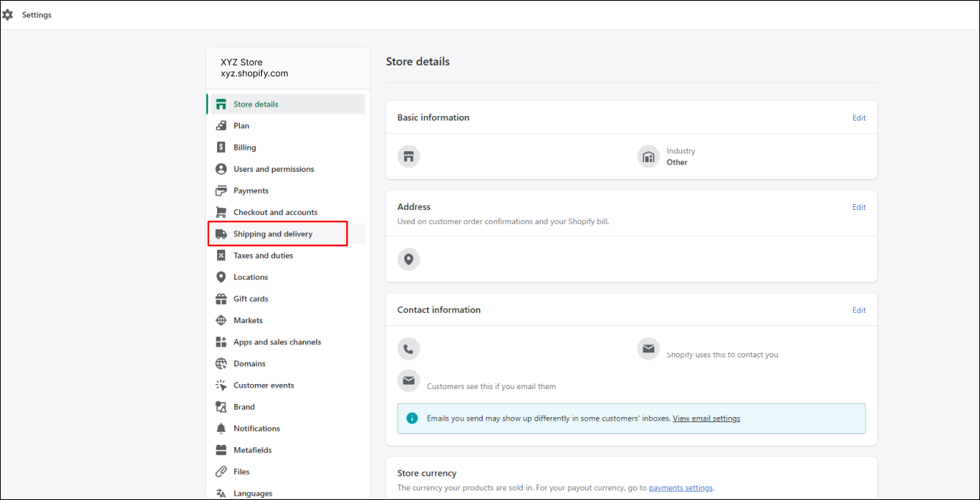Edit the Contact information section
The height and width of the screenshot is (500, 980).
(x=859, y=311)
